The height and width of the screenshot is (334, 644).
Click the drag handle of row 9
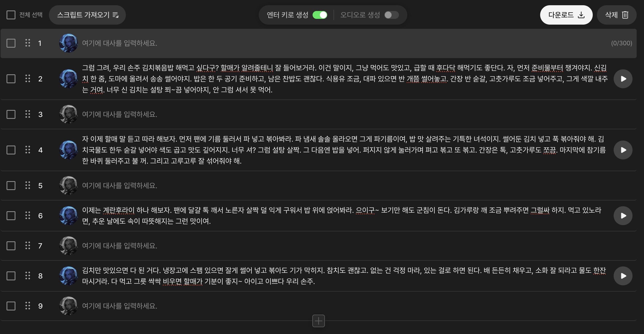pyautogui.click(x=28, y=306)
